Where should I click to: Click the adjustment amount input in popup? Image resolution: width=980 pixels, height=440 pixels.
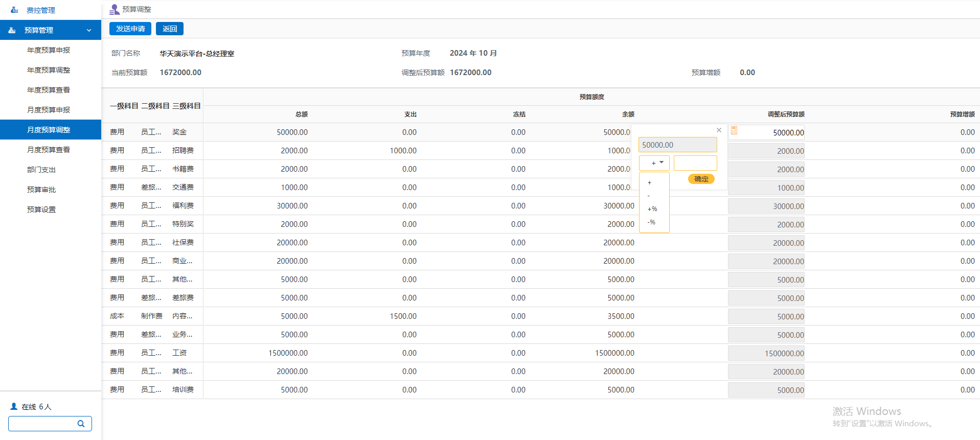695,163
